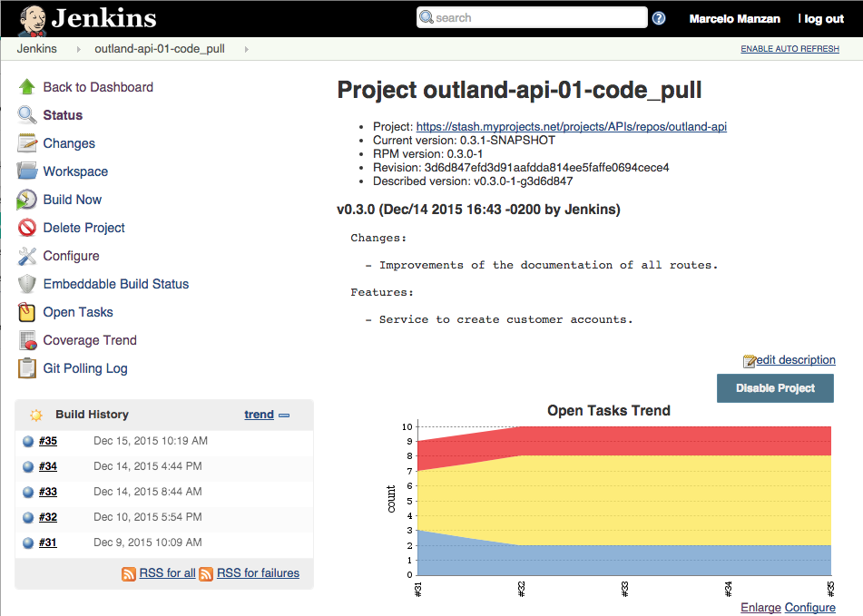Click the red Delete Project icon
This screenshot has width=863, height=616.
coord(27,228)
